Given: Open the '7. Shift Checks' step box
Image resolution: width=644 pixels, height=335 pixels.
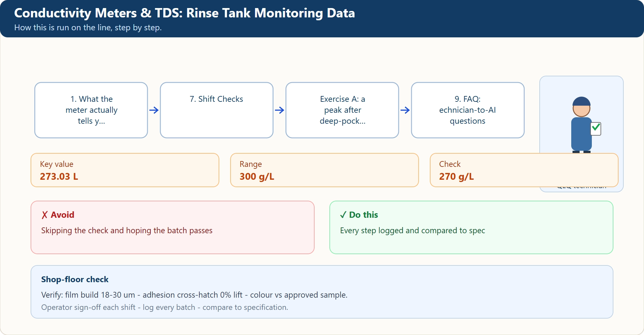Looking at the screenshot, I should pos(217,110).
